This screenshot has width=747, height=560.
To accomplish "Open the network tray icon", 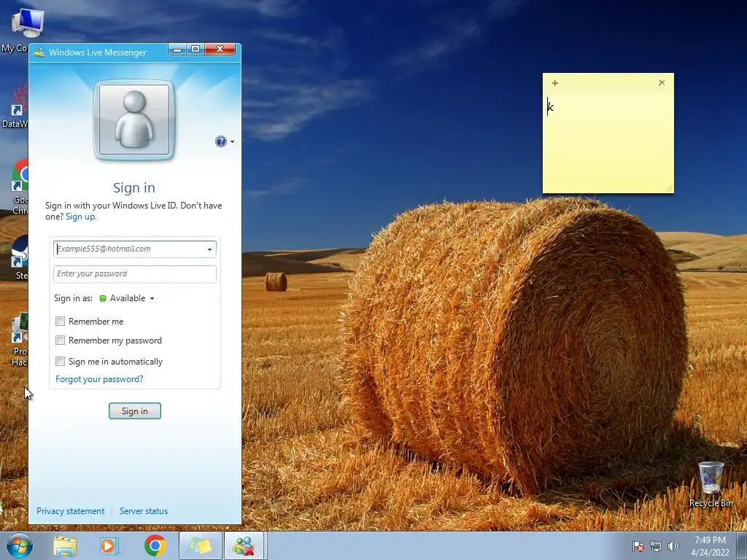I will click(656, 546).
